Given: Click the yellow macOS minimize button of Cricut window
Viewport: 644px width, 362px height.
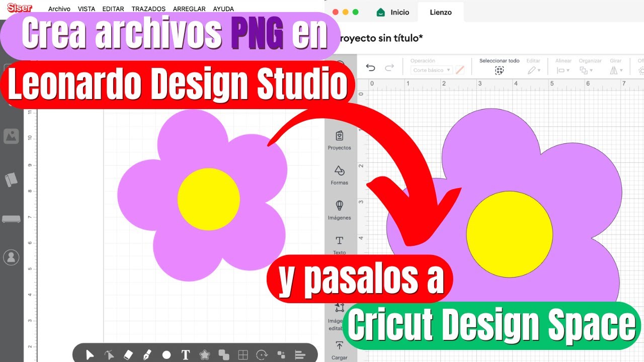Looking at the screenshot, I should coord(345,12).
